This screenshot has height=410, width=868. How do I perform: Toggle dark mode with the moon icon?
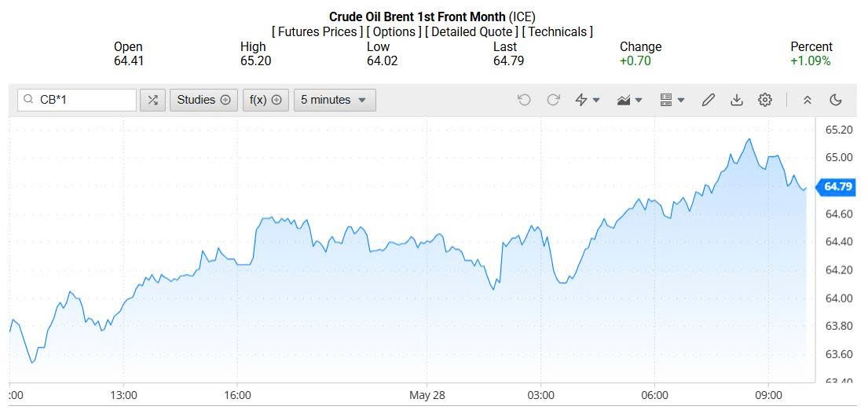[836, 100]
